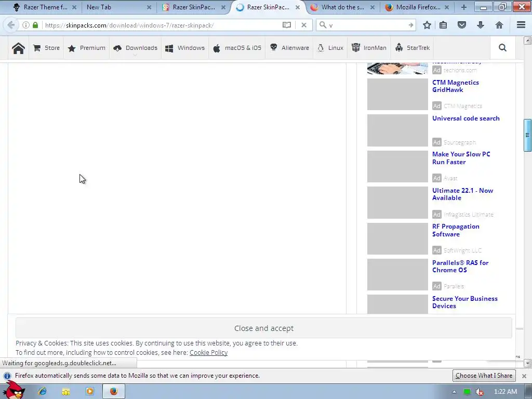Image resolution: width=532 pixels, height=399 pixels.
Task: Open the Store menu item
Action: click(x=46, y=48)
